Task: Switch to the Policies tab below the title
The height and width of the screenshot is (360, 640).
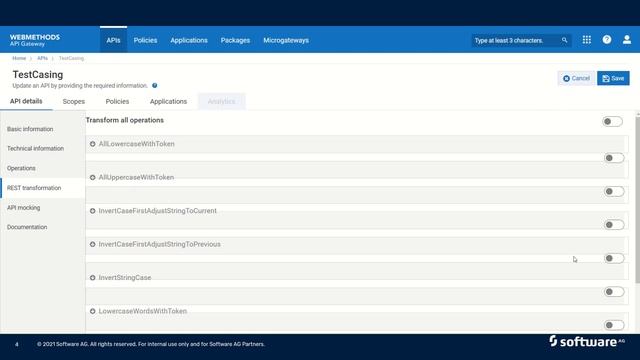Action: pyautogui.click(x=117, y=102)
